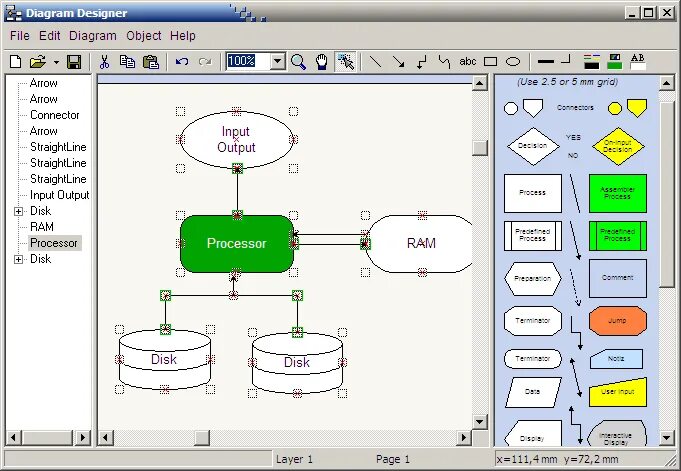Open the Help menu

[x=182, y=36]
